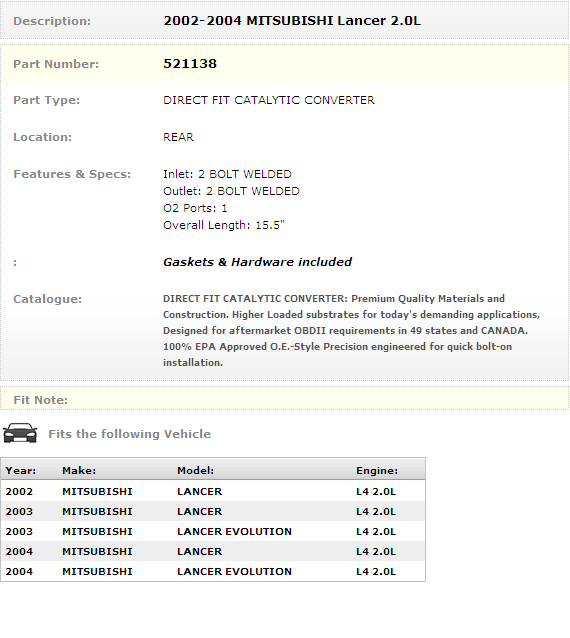Click the Gaskets & Hardware included text
Image resolution: width=570 pixels, height=638 pixels.
[258, 262]
